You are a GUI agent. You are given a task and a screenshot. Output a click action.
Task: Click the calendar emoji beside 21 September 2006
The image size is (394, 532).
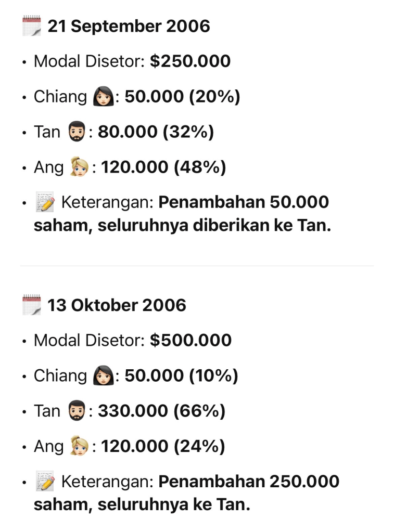pyautogui.click(x=32, y=26)
